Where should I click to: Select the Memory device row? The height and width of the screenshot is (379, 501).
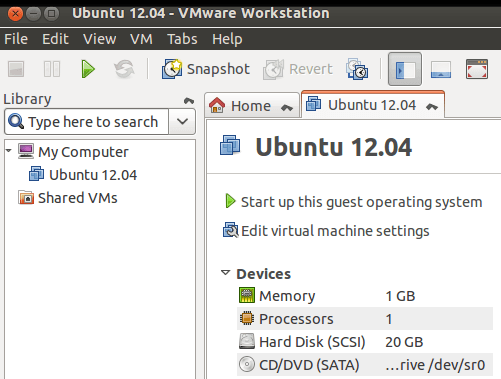tap(365, 296)
